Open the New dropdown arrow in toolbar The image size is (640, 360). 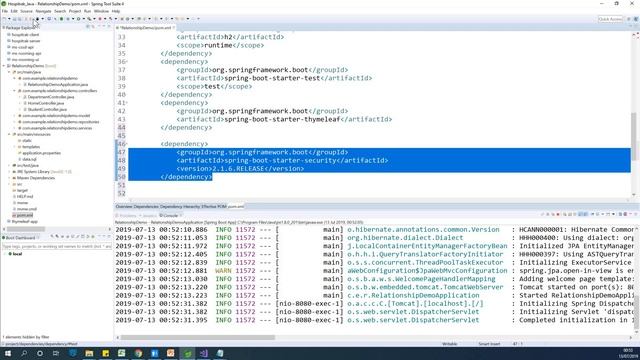[9, 19]
